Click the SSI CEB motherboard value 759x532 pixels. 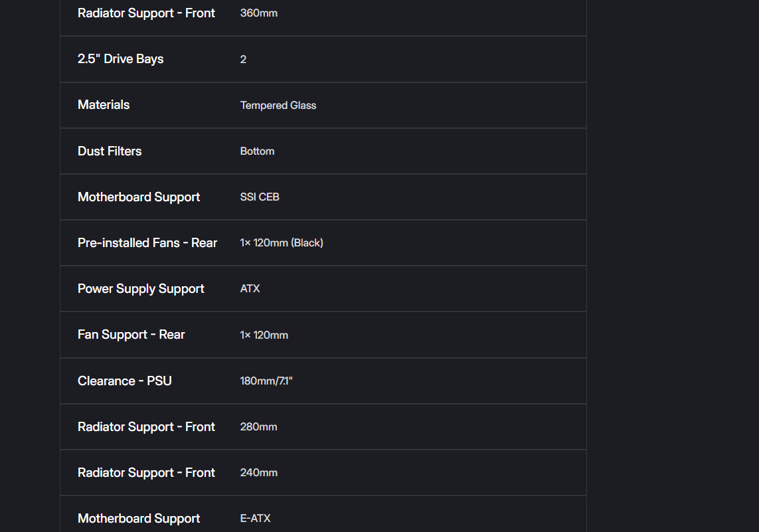tap(260, 197)
